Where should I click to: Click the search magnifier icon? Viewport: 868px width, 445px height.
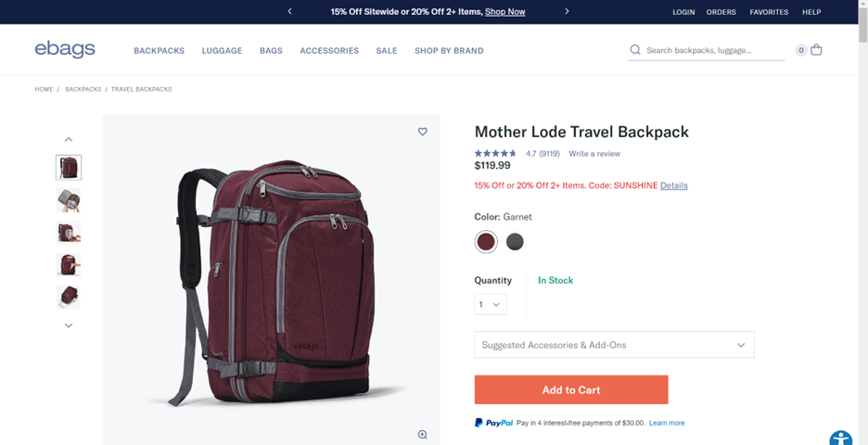pyautogui.click(x=635, y=50)
